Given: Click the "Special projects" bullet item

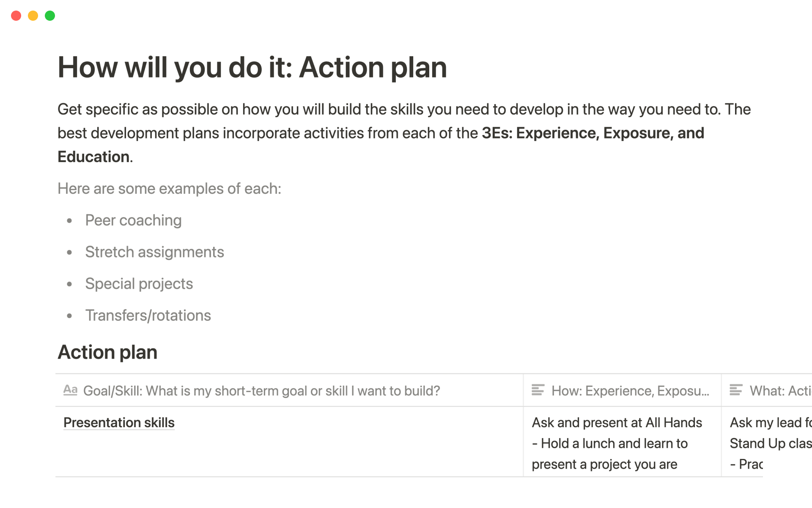Looking at the screenshot, I should (x=139, y=284).
